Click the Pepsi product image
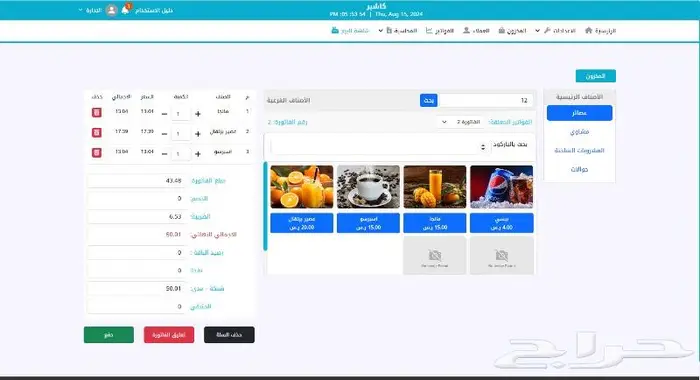 [502, 187]
